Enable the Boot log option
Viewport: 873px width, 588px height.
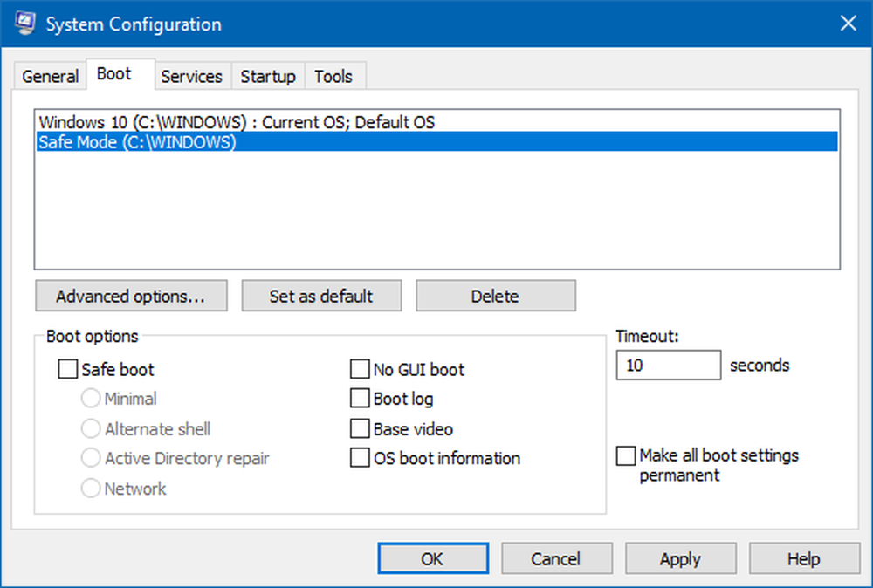click(x=360, y=400)
